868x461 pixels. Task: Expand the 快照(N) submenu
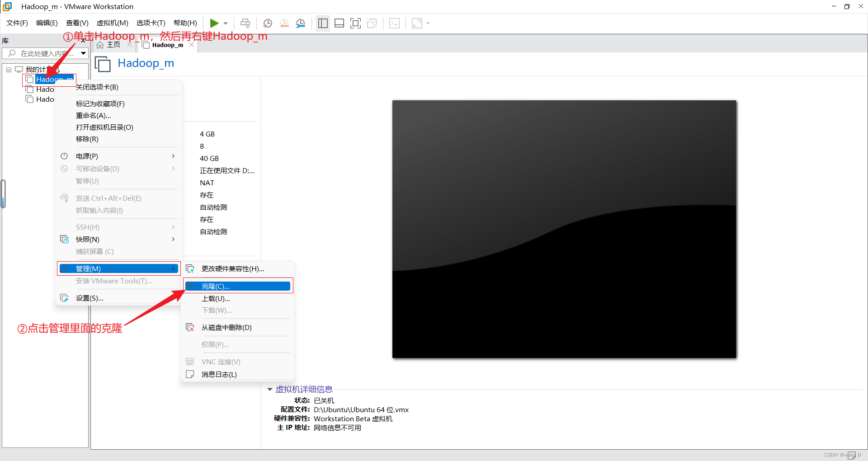tap(119, 240)
